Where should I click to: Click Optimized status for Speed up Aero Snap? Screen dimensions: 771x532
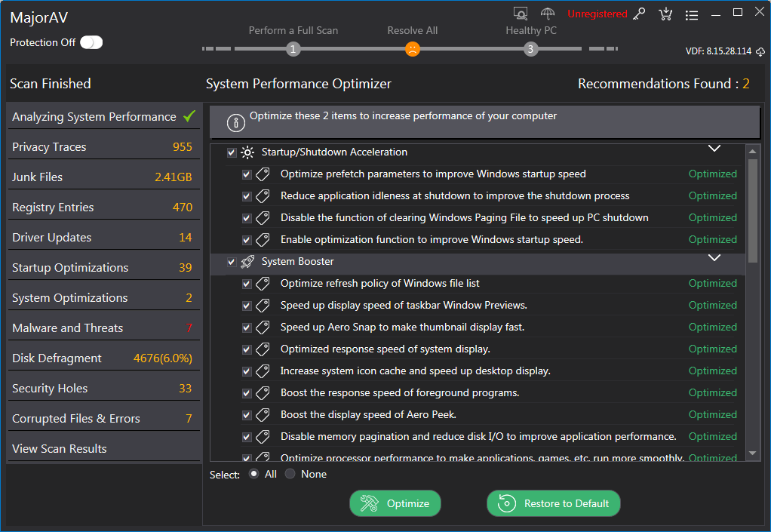click(x=712, y=327)
